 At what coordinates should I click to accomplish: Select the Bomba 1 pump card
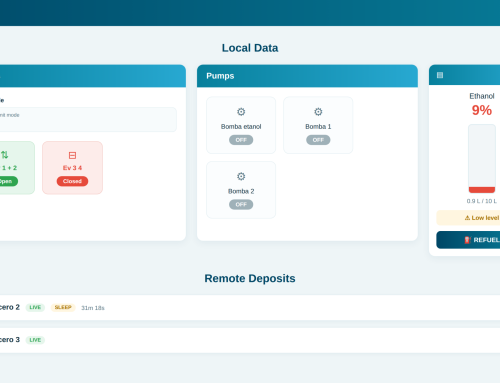tap(318, 125)
